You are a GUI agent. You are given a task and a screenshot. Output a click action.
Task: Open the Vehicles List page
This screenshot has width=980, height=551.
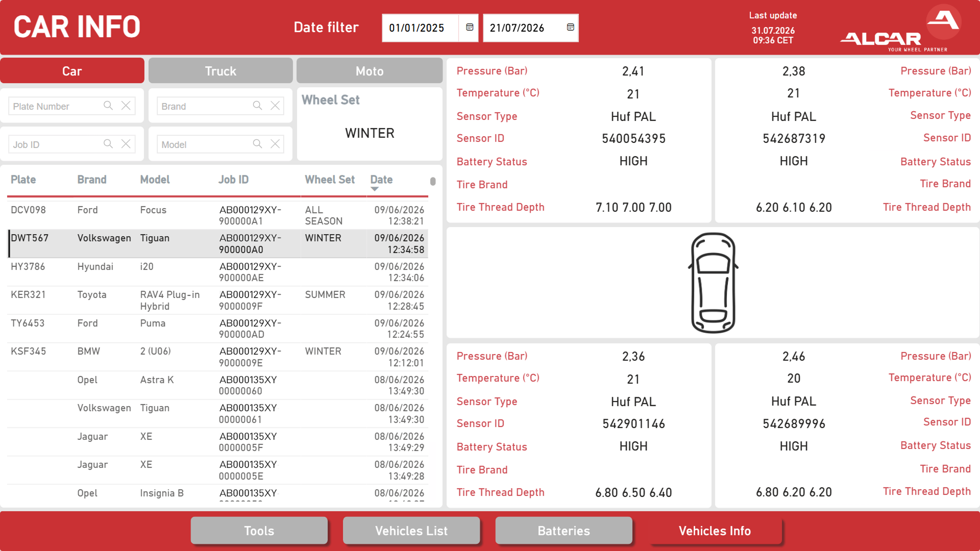click(x=411, y=530)
